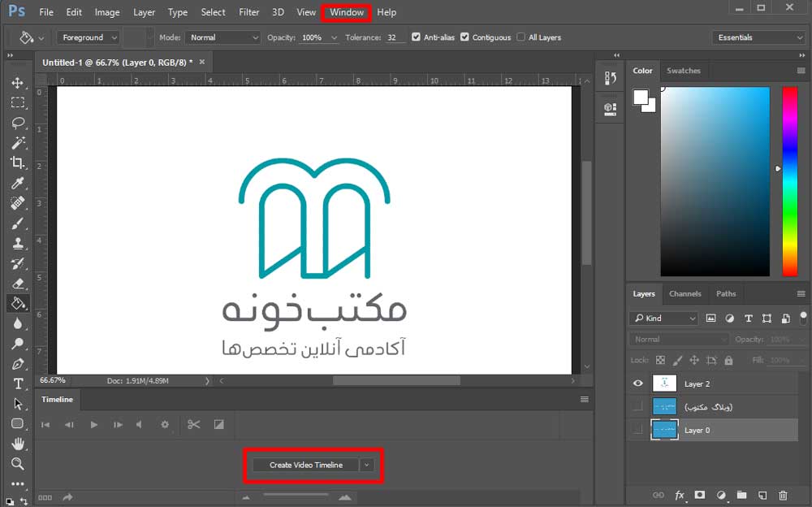812x507 pixels.
Task: Select the Path Selection tool
Action: [18, 404]
